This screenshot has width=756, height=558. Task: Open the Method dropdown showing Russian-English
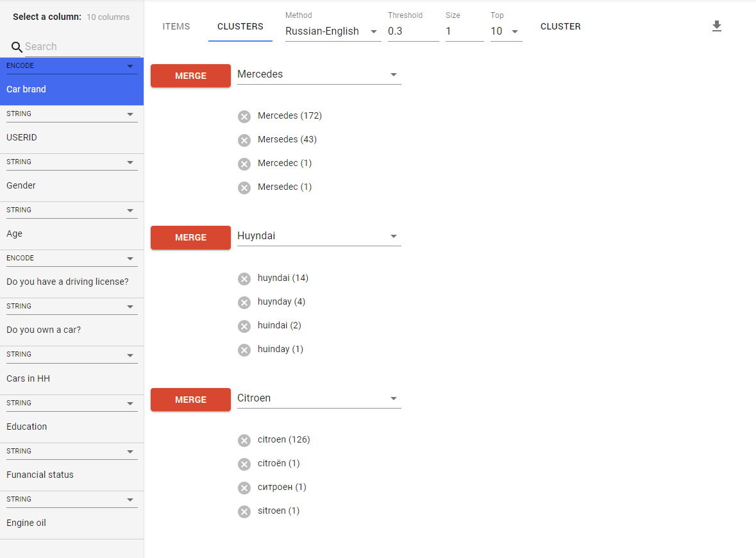pos(332,31)
